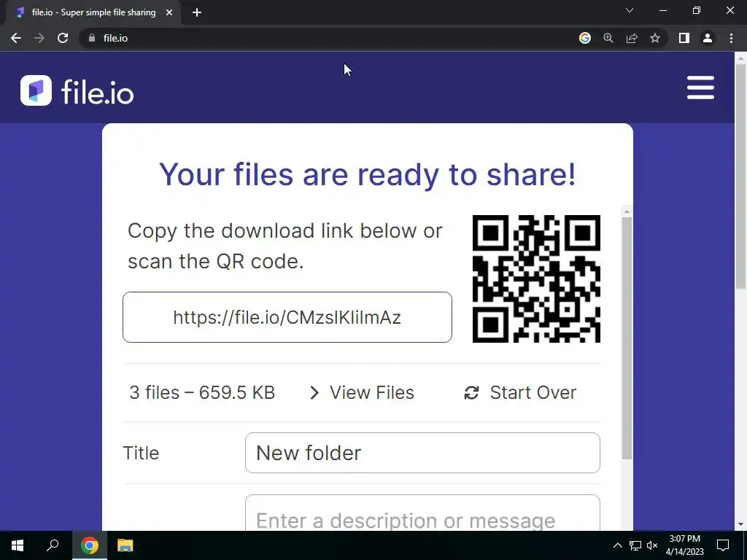The width and height of the screenshot is (747, 560).
Task: Go back to the previous page
Action: [x=16, y=38]
